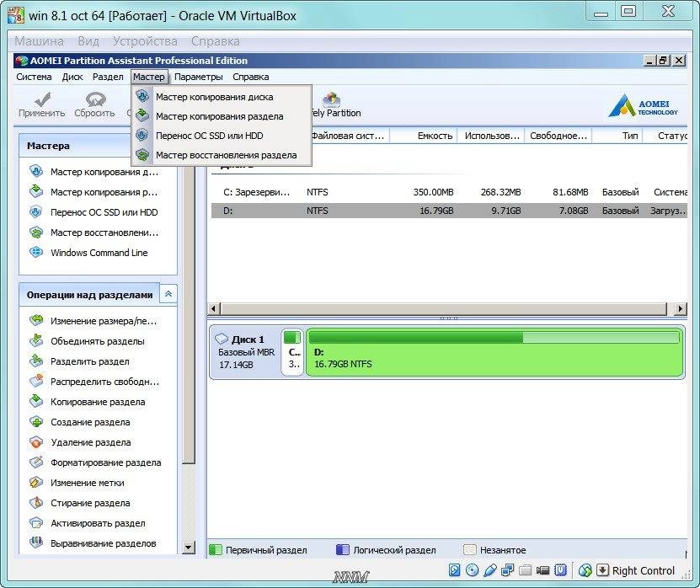
Task: Click the OS migration icon in the Мастер dropdown
Action: point(142,135)
